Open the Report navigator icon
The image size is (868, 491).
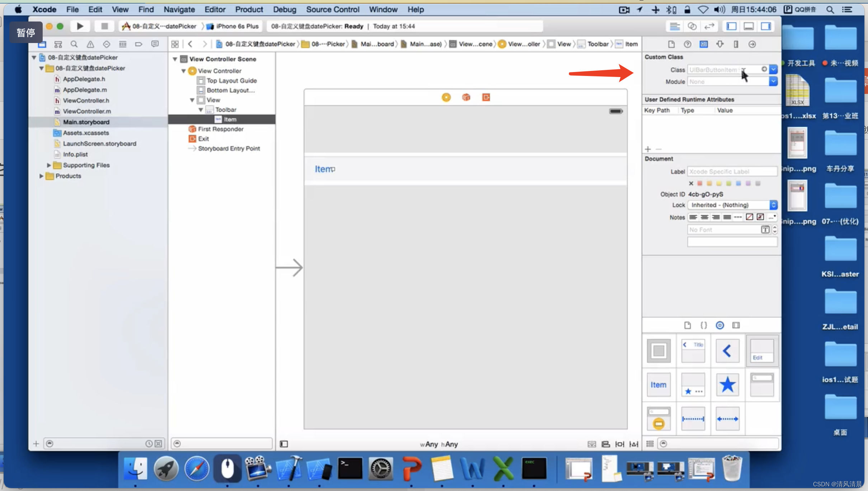[155, 44]
